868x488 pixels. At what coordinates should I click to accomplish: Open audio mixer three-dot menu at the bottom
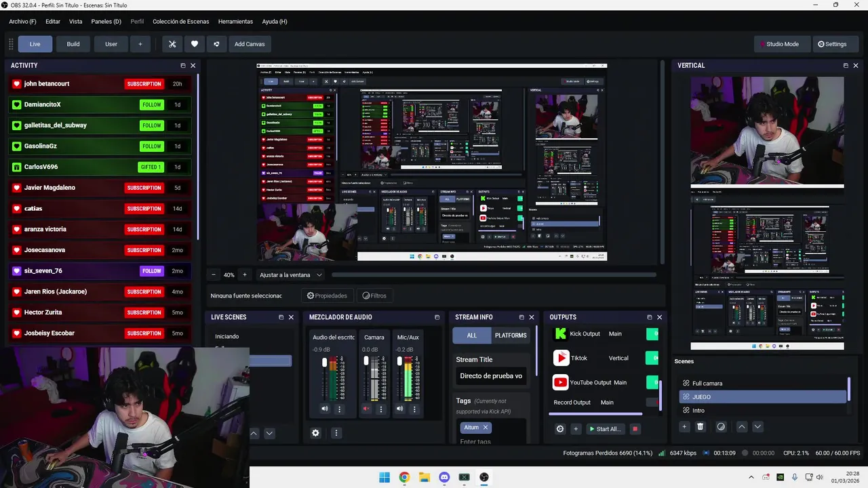tap(336, 433)
